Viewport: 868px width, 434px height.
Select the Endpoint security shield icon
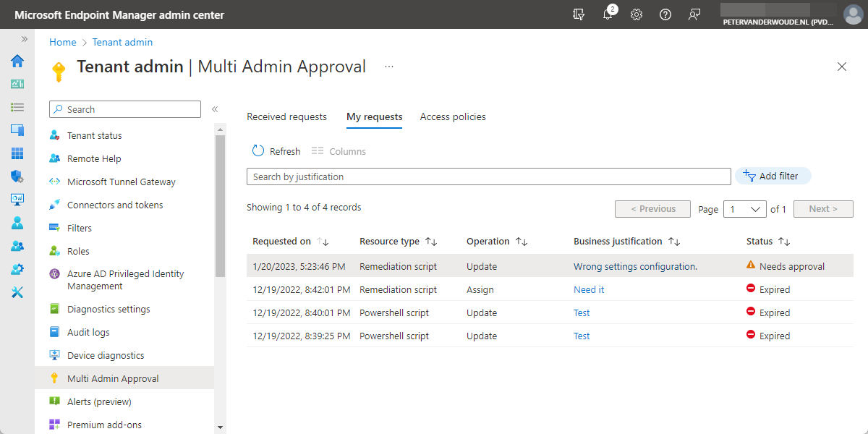point(17,176)
